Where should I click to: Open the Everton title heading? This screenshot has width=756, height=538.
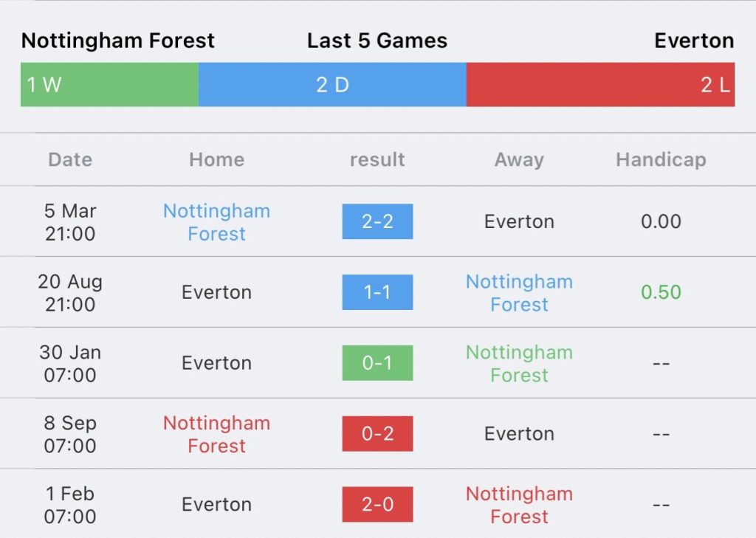point(694,41)
